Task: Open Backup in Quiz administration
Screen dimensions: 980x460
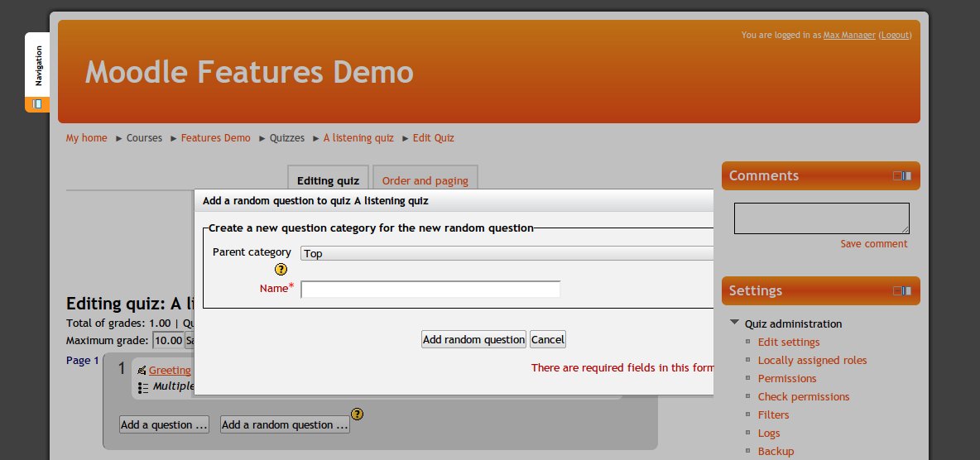Action: pyautogui.click(x=776, y=451)
